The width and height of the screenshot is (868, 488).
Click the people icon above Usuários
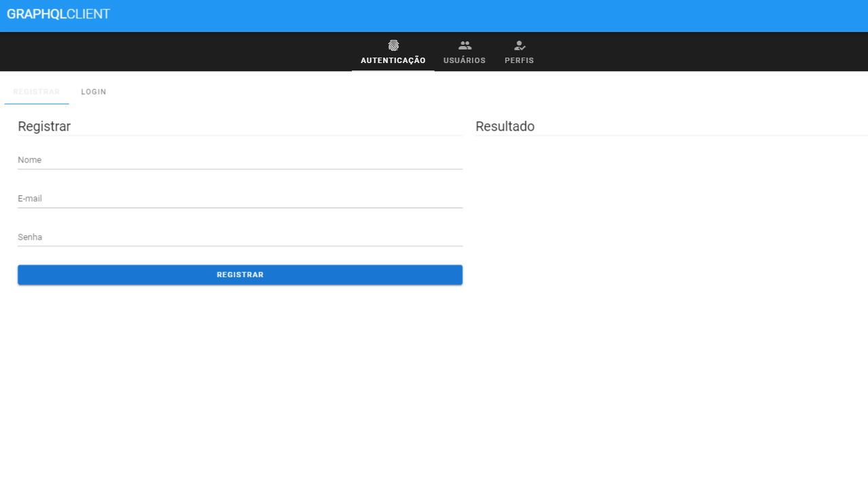[465, 45]
